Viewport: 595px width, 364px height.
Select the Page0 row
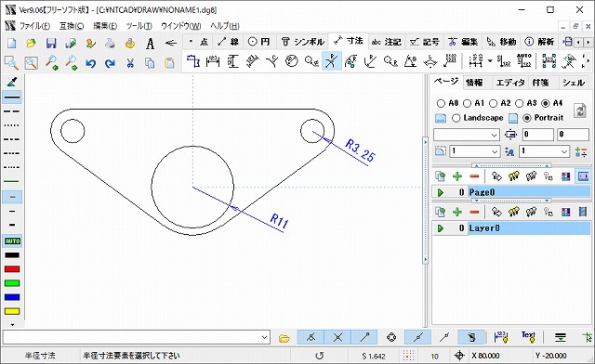[511, 192]
